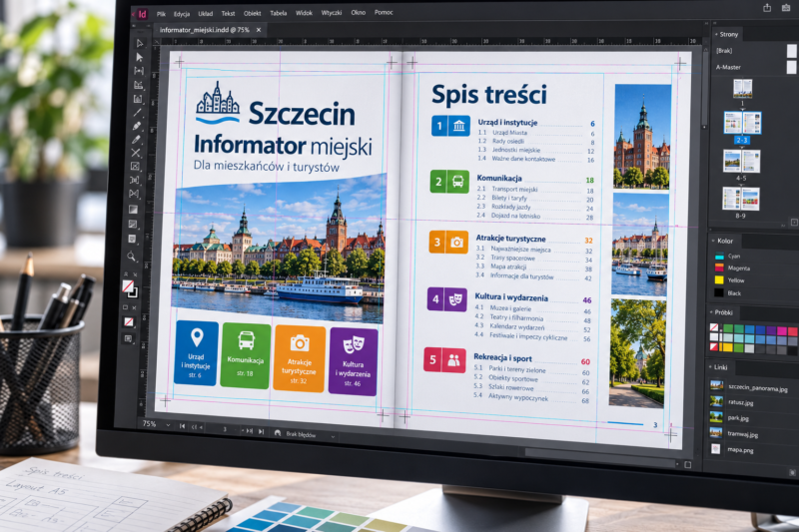This screenshot has width=799, height=532.
Task: Click the Szczecin title on cover page
Action: [302, 113]
